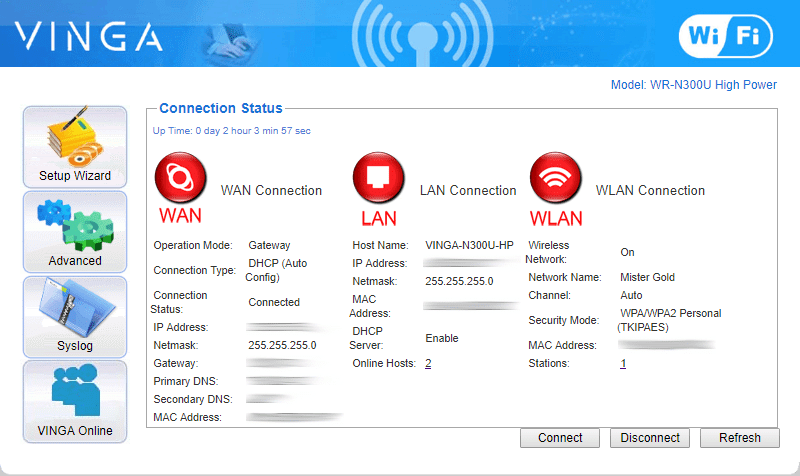Click the Up Time status text
The image size is (800, 476).
(231, 131)
